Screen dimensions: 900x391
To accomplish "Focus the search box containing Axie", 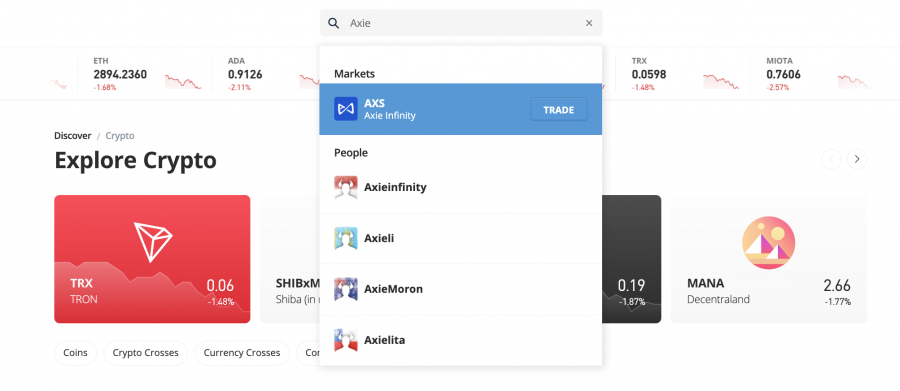I will 461,23.
